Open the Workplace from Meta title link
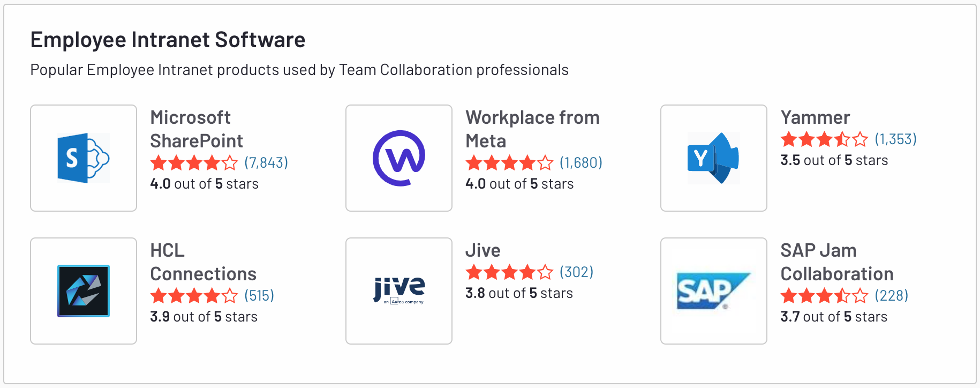Viewport: 980px width, 388px height. coord(532,129)
